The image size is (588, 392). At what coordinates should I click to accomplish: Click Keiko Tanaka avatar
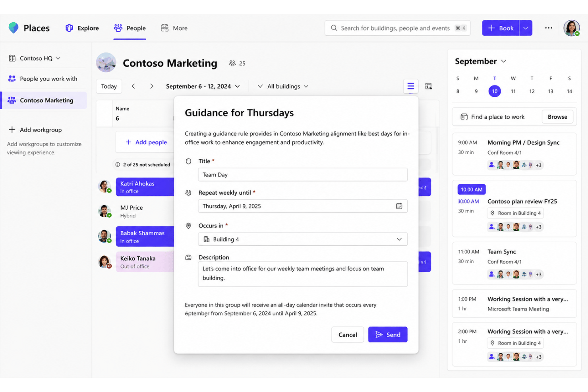[x=104, y=262]
